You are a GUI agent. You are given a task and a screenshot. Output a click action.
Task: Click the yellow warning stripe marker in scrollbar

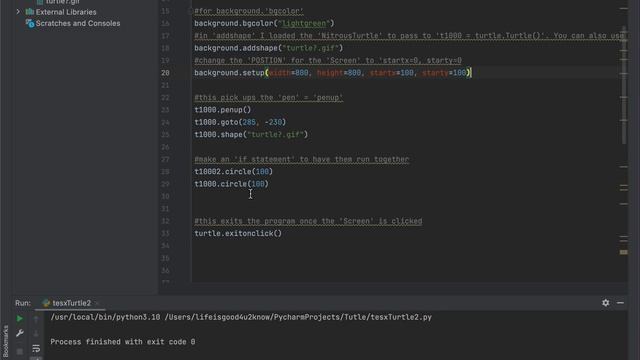[x=624, y=252]
